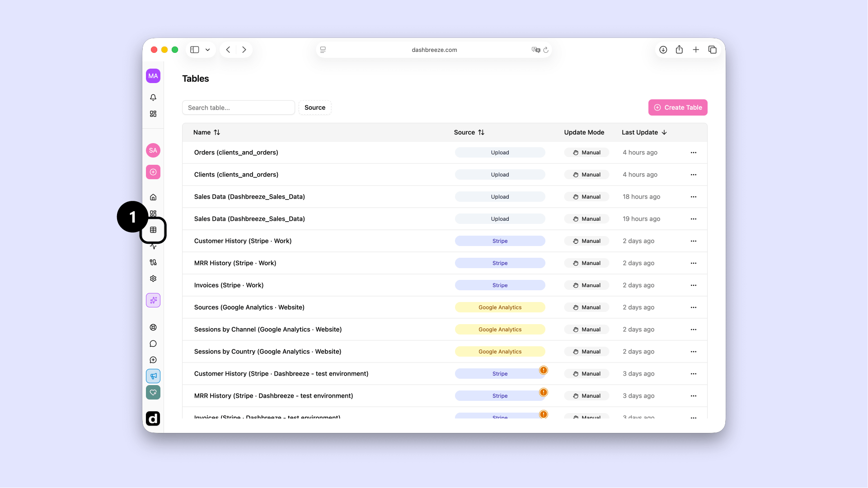Open the activity pulse icon in sidebar
Viewport: 868px width, 488px height.
tap(153, 246)
